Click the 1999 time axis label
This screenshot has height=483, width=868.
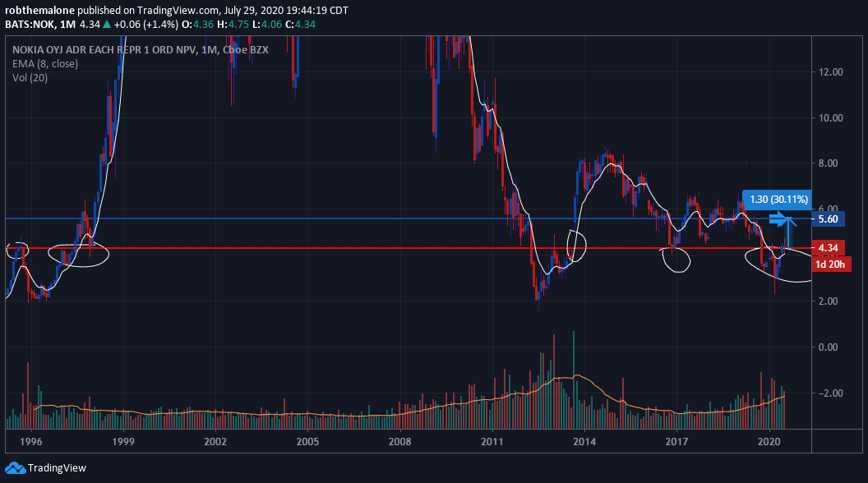(123, 441)
